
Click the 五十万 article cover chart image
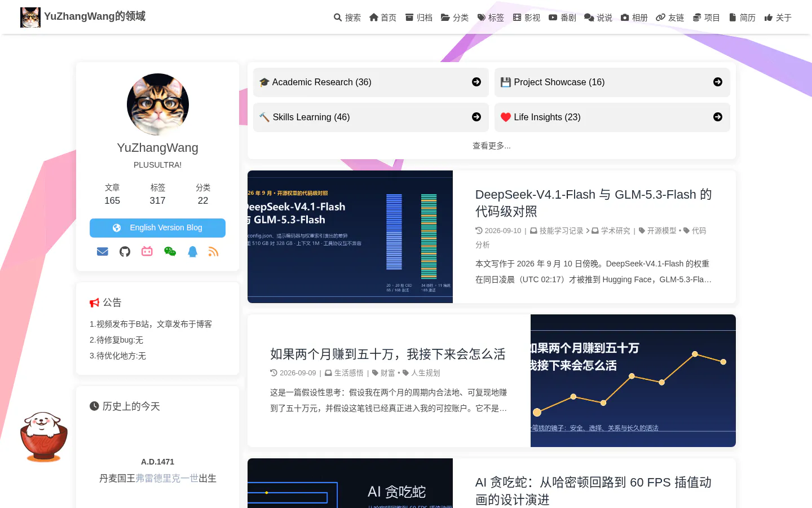click(x=633, y=380)
